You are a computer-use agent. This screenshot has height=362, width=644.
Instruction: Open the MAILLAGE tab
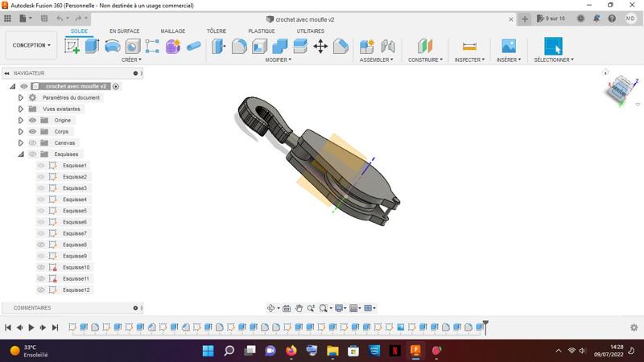click(172, 31)
